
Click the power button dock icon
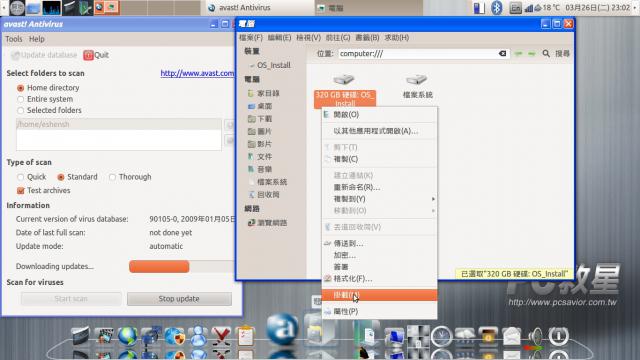[x=559, y=336]
